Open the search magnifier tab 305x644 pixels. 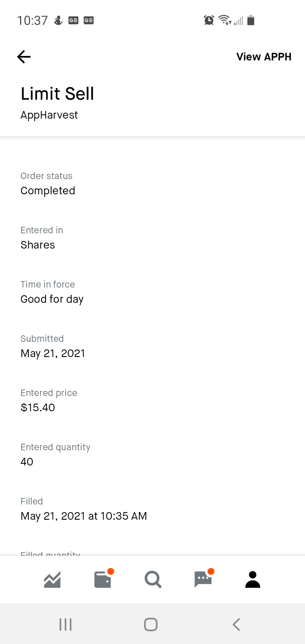(153, 580)
